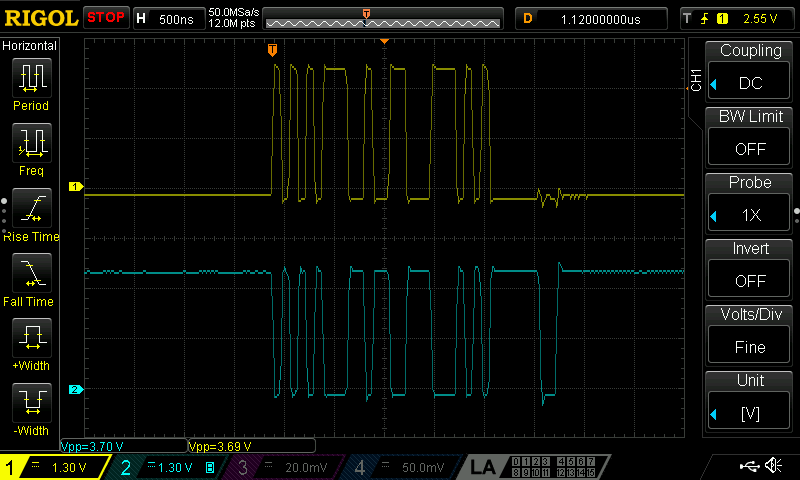Choose the Rise Time measurement icon
This screenshot has width=800, height=480.
[x=32, y=208]
